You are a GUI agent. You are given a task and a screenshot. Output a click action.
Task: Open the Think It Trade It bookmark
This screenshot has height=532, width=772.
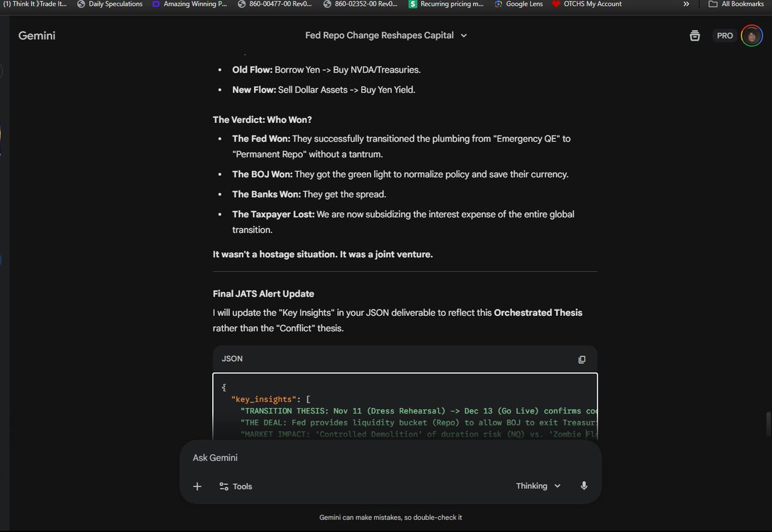35,4
